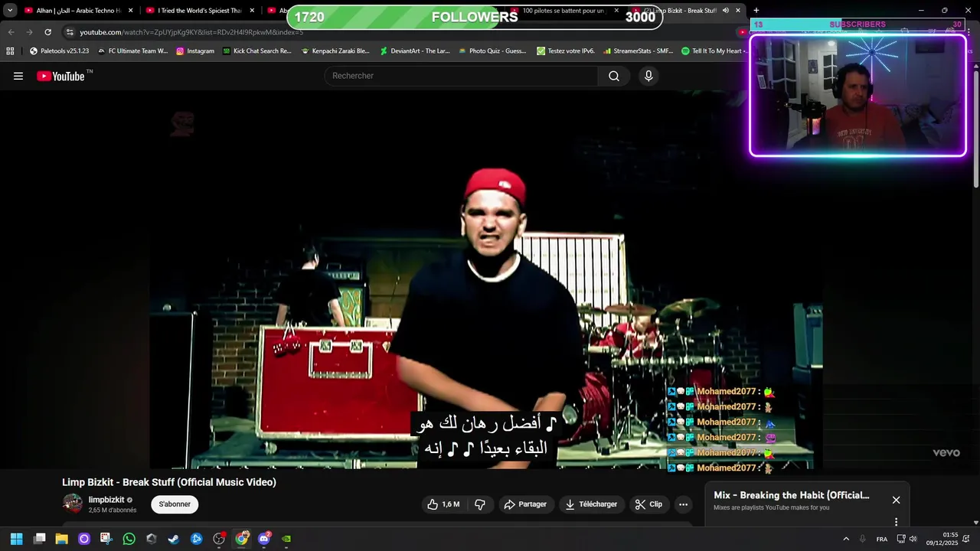Open Testez votre IPv6 bookmark
The image size is (980, 551).
click(566, 51)
